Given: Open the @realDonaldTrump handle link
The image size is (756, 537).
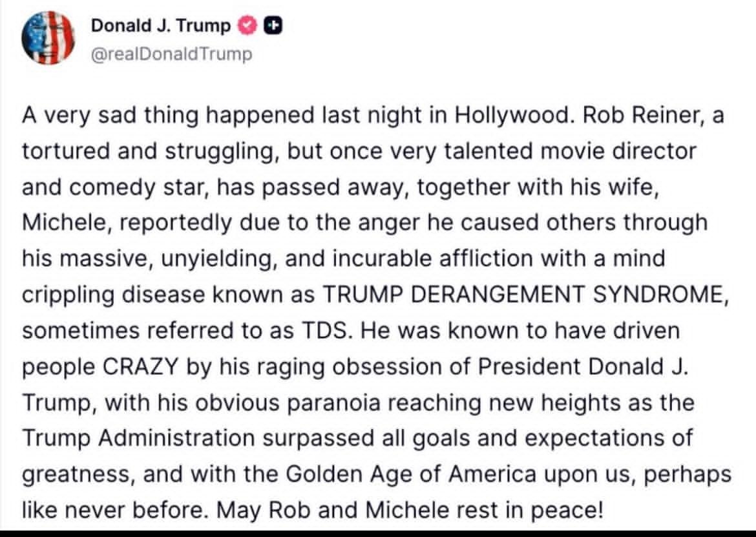Looking at the screenshot, I should pos(172,54).
